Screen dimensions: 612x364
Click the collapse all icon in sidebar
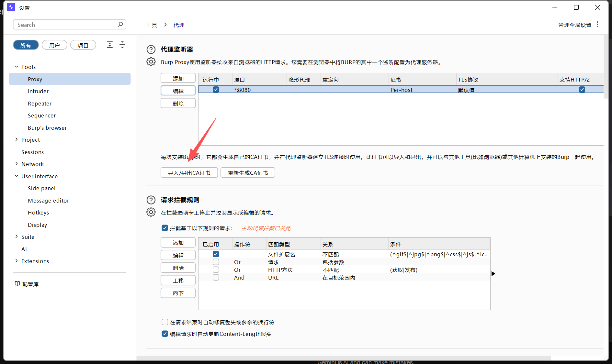coord(122,45)
